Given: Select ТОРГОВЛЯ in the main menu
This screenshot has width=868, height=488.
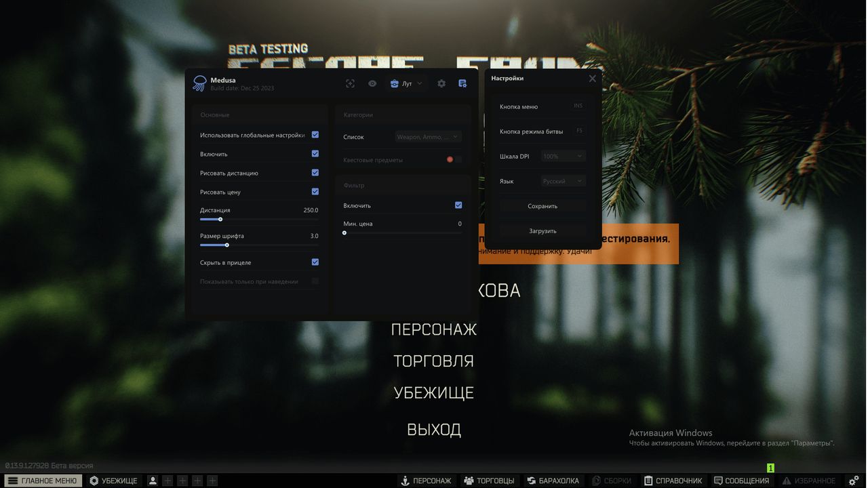Looking at the screenshot, I should tap(433, 361).
